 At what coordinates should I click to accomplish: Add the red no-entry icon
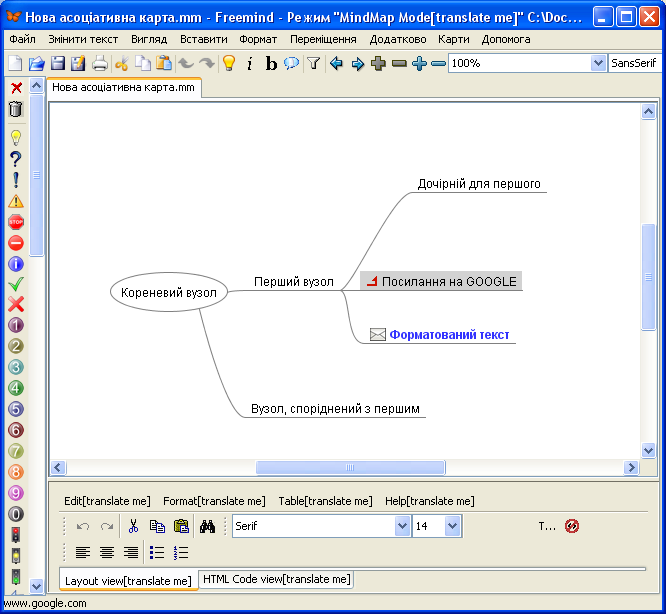pos(16,243)
